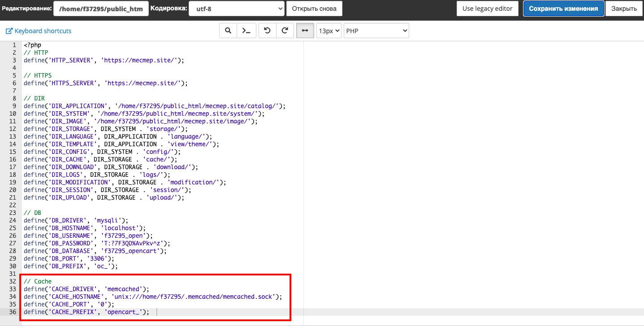Click the DB_PORT 3306 line
Screen dimensions: 644x332
click(69, 258)
